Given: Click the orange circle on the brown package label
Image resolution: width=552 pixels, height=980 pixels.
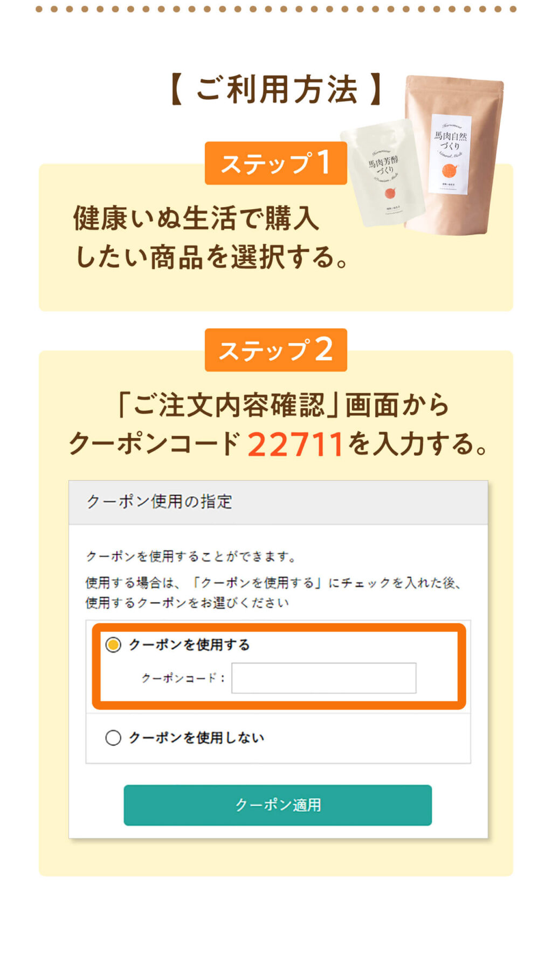Looking at the screenshot, I should click(x=450, y=172).
